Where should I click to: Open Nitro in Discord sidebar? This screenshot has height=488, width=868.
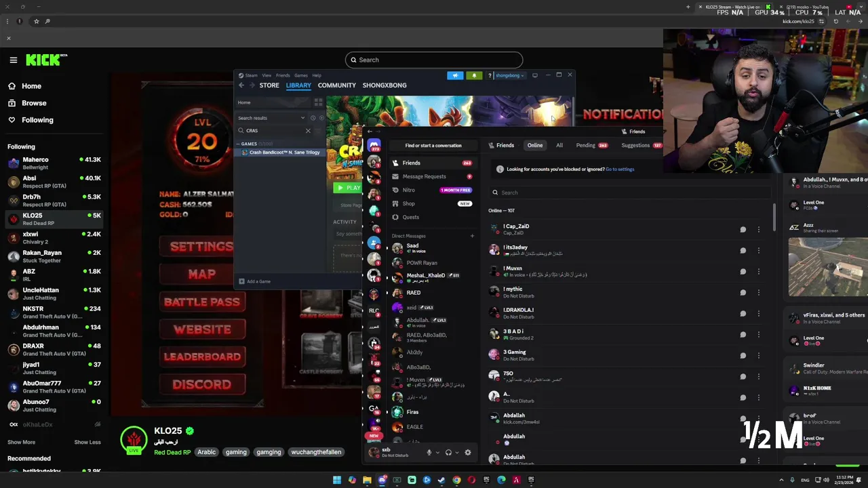click(433, 190)
